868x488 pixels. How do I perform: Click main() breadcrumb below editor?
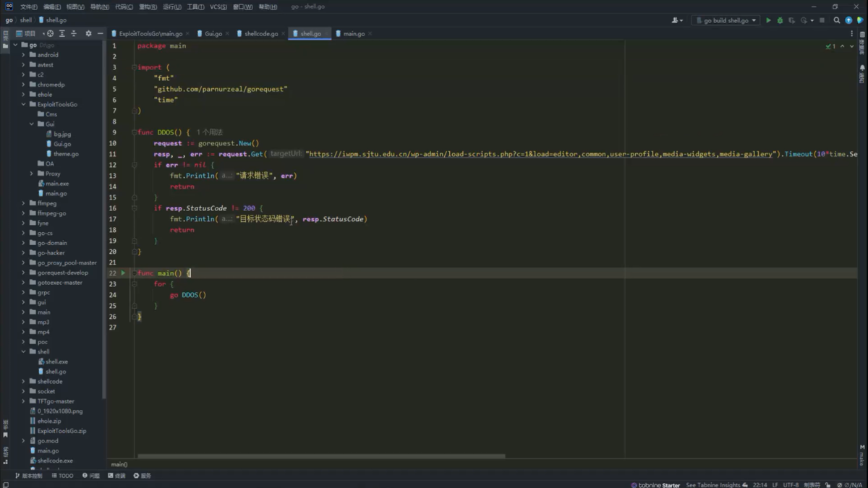(x=119, y=464)
